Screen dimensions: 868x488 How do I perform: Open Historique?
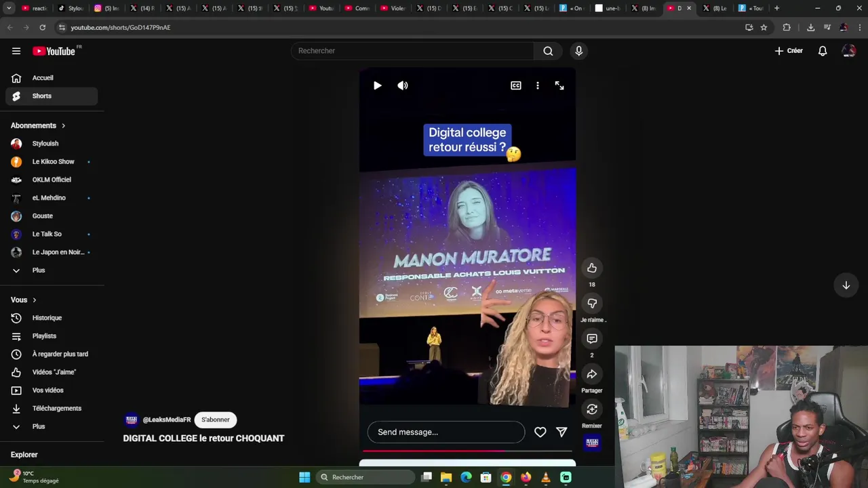point(52,318)
